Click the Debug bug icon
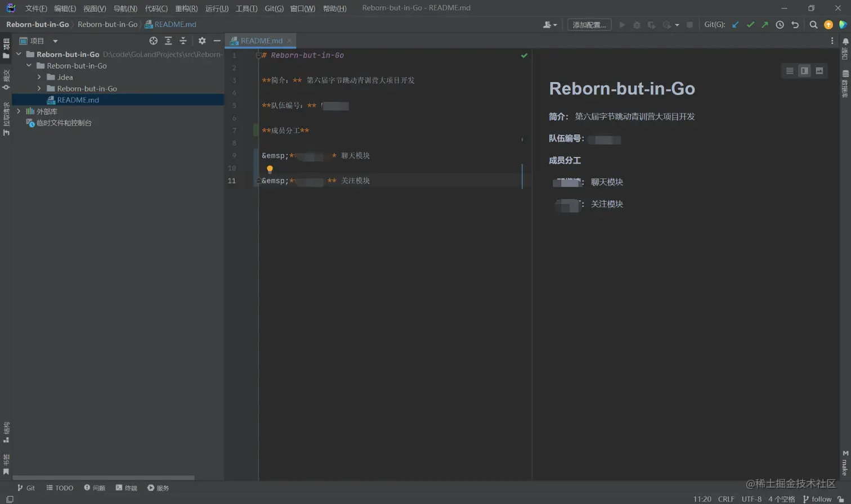Screen dimensions: 851x504 pyautogui.click(x=637, y=25)
